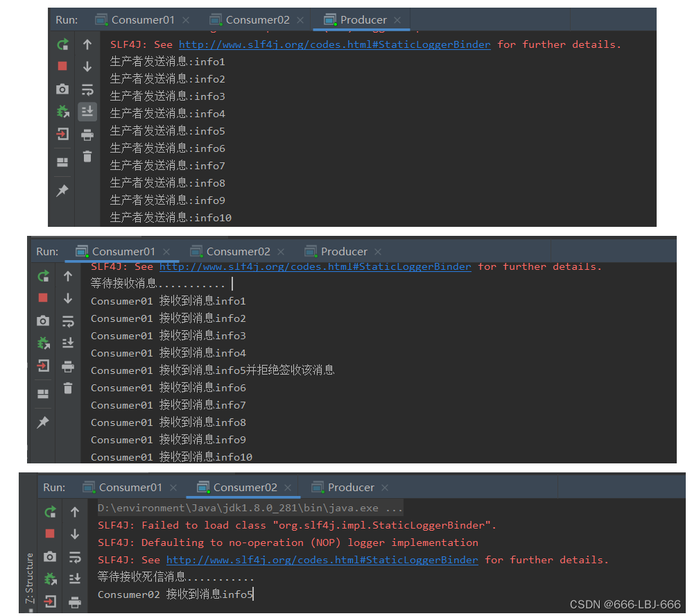Click 'SLF4J: Failed to load class' line

click(x=297, y=526)
